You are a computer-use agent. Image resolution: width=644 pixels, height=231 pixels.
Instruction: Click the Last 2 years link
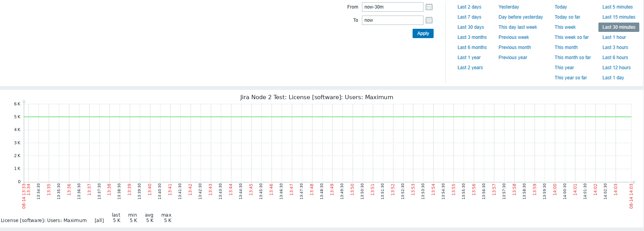(470, 68)
